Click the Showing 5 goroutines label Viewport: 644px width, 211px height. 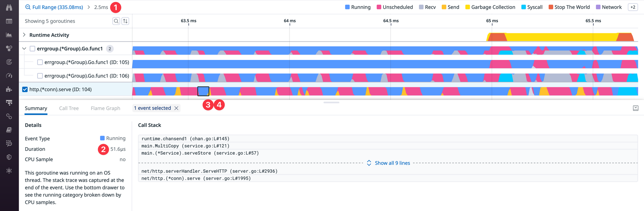click(x=50, y=21)
